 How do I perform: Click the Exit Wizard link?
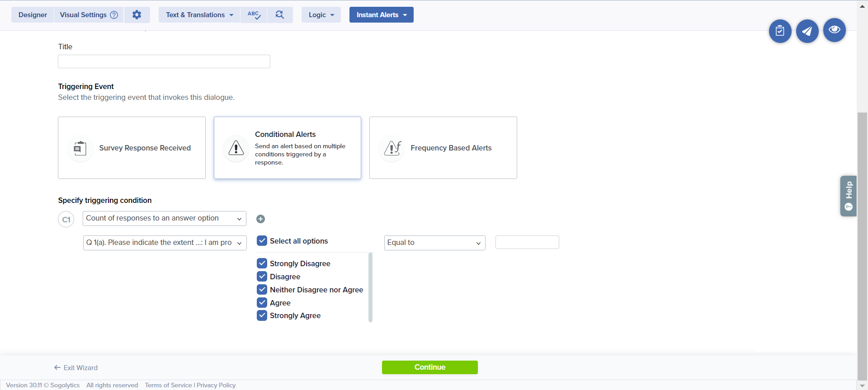(x=76, y=368)
